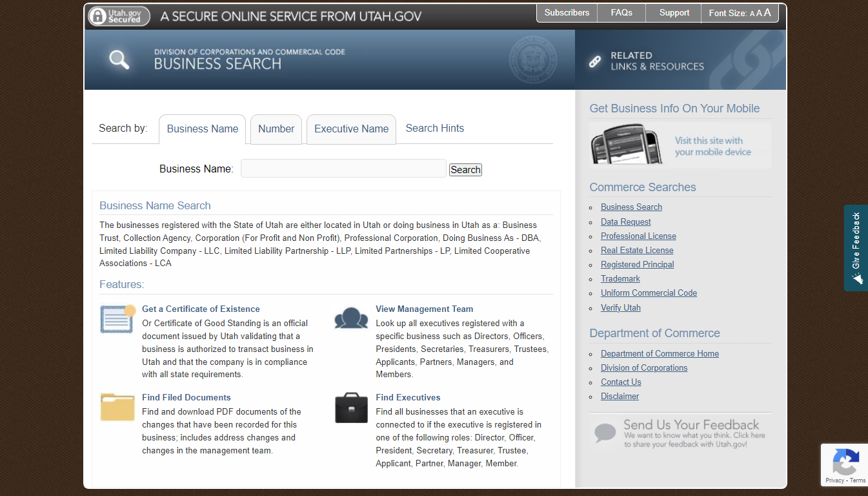Click the magnifying glass Business Search icon

[119, 59]
